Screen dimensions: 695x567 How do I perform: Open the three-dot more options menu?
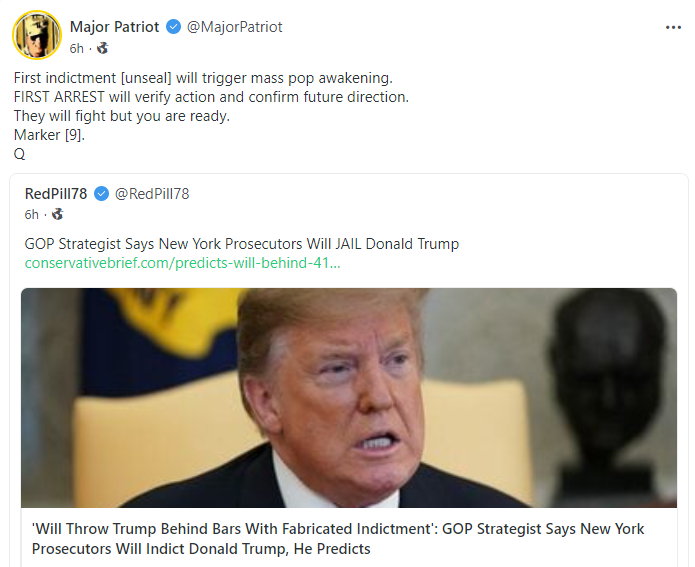coord(673,27)
